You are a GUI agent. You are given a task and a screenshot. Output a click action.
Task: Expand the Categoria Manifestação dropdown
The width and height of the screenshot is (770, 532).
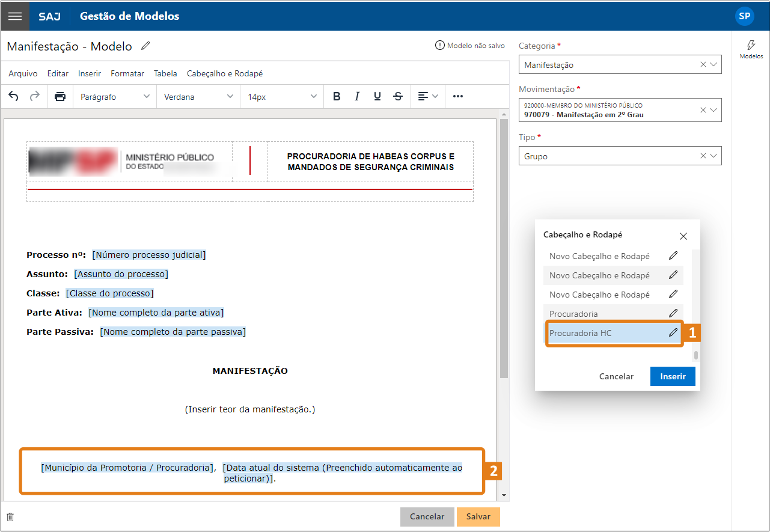pos(713,64)
